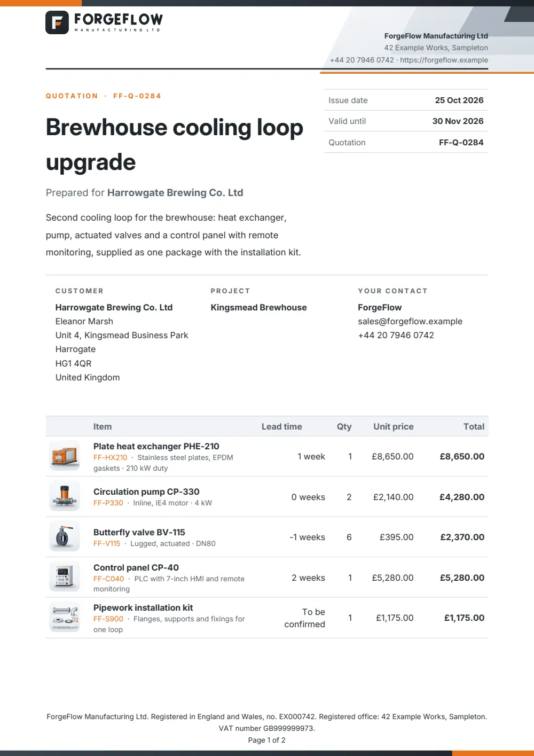534x756 pixels.
Task: Click the Butterfly valve product thumbnail
Action: click(x=65, y=536)
